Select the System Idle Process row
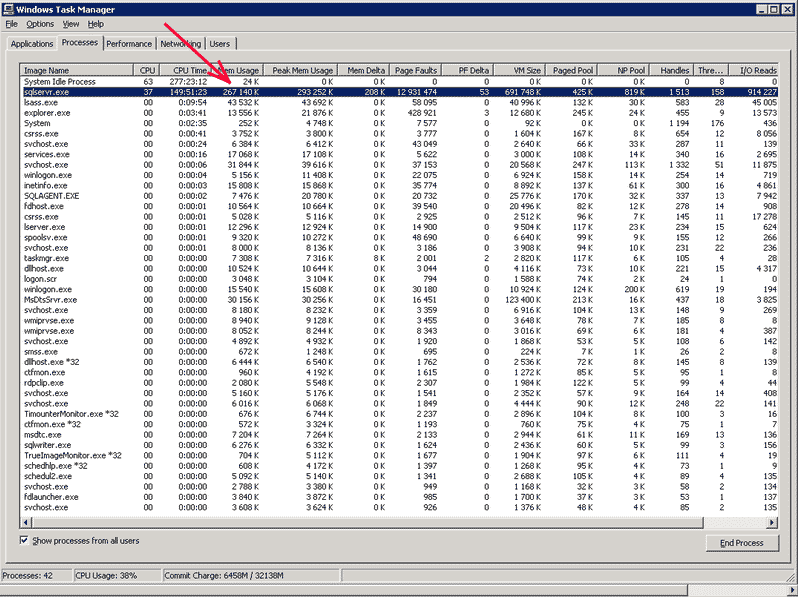 click(x=399, y=81)
